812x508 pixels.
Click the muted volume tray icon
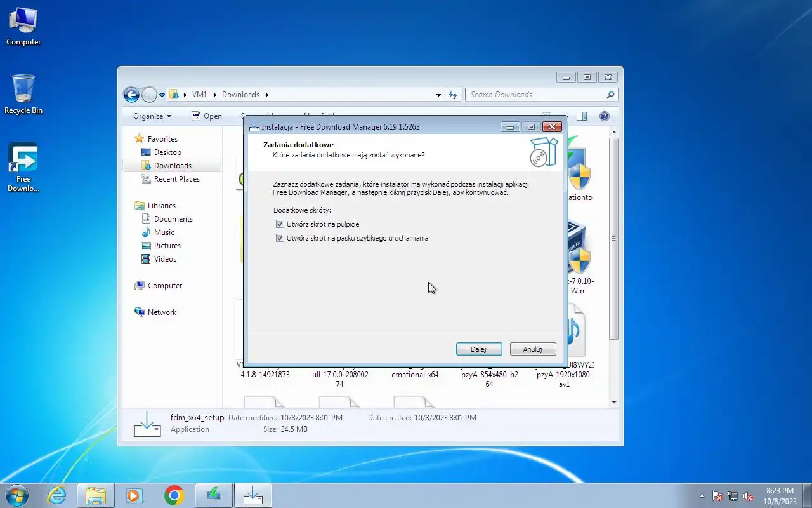[748, 497]
